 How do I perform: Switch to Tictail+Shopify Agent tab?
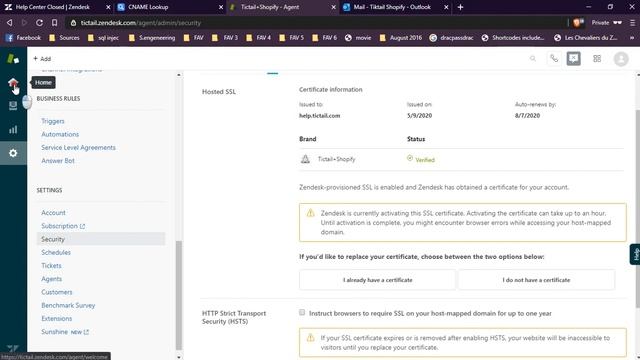282,7
